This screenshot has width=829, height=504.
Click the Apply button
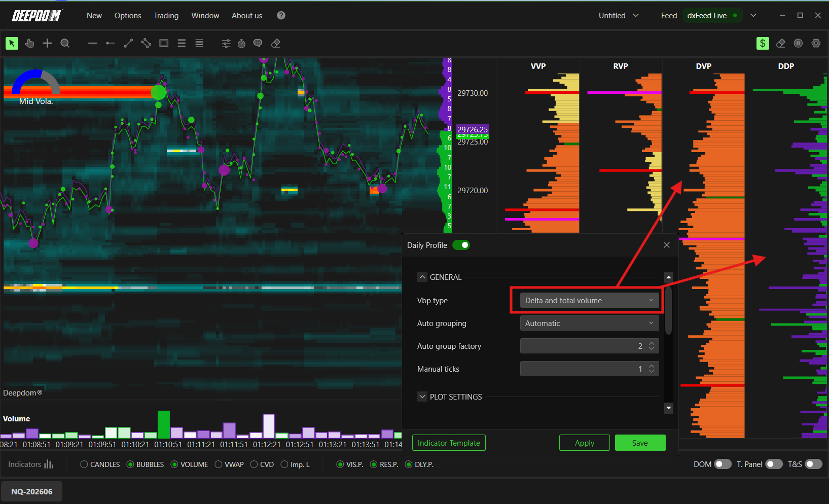585,443
